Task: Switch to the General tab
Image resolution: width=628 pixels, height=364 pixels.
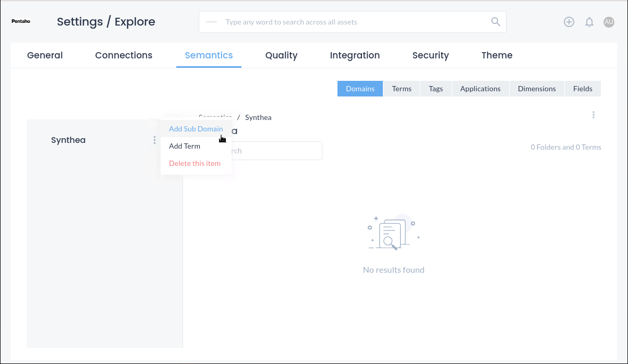Action: (x=45, y=55)
